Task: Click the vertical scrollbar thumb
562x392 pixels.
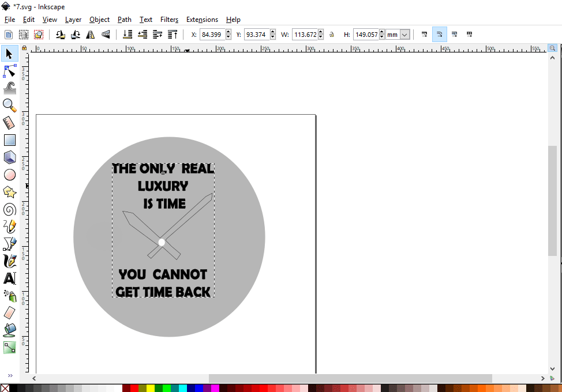Action: point(552,201)
